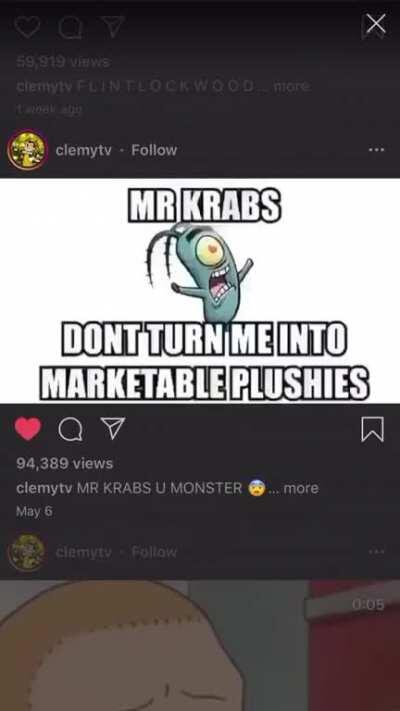Open comments on the dimmed top post

pos(69,27)
